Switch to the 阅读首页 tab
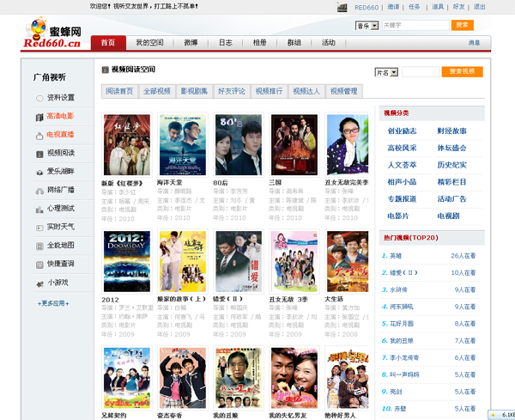This screenshot has height=420, width=515. pyautogui.click(x=119, y=91)
